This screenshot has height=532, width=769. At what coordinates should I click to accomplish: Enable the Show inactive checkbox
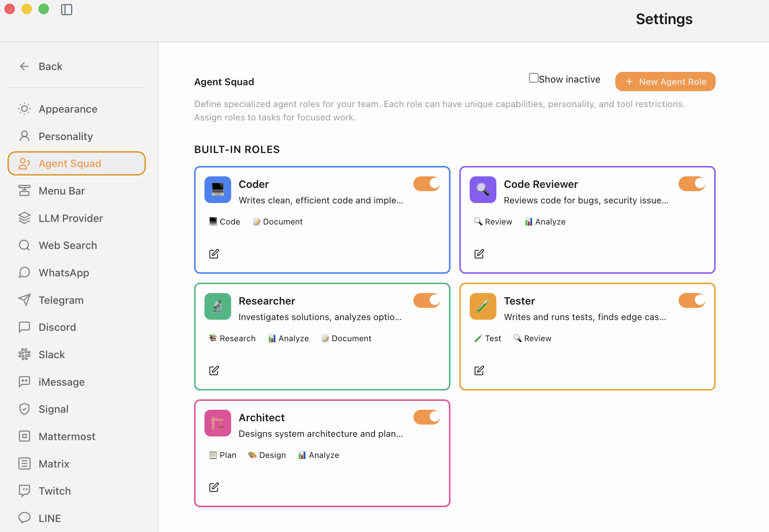coord(533,78)
